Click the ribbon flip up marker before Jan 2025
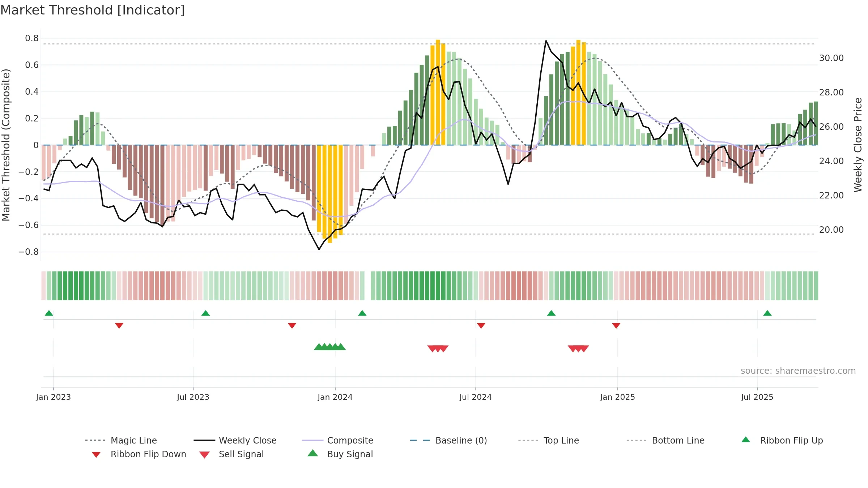Viewport: 868px width, 488px height. click(551, 313)
